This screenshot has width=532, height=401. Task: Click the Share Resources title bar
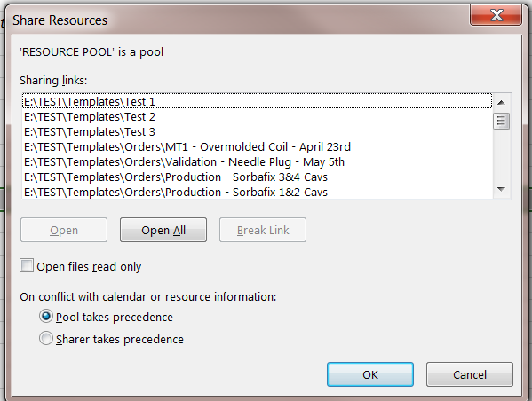[237, 20]
